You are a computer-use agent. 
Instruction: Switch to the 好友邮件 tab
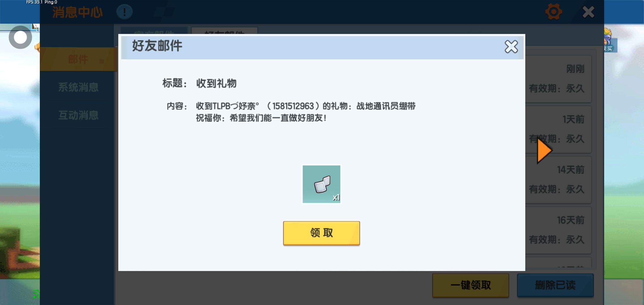225,31
